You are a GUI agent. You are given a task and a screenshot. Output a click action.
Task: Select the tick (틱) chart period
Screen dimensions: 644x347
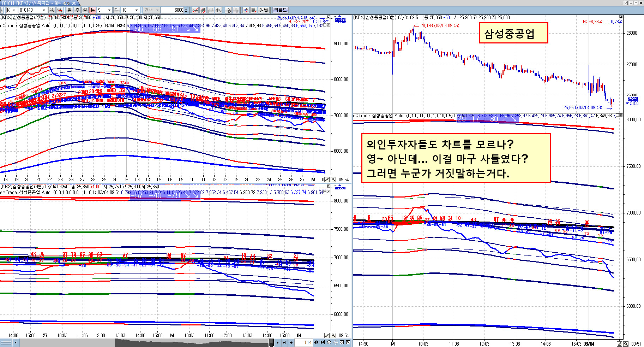click(116, 10)
